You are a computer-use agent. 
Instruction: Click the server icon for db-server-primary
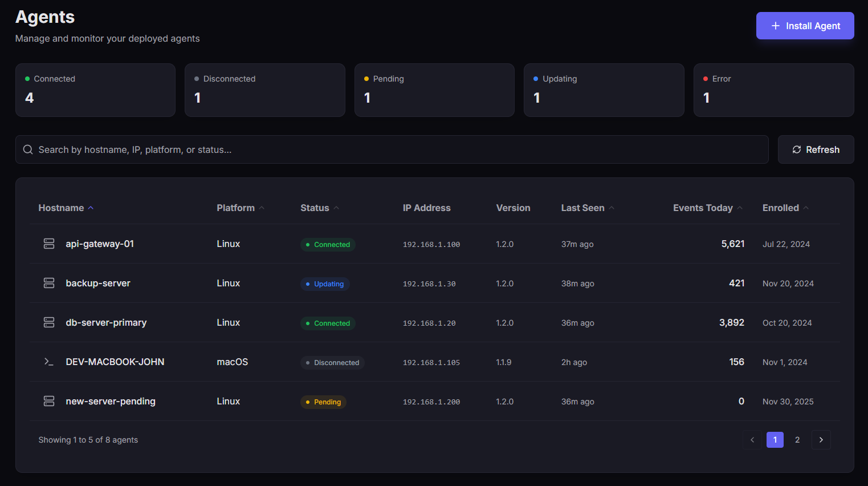point(49,322)
